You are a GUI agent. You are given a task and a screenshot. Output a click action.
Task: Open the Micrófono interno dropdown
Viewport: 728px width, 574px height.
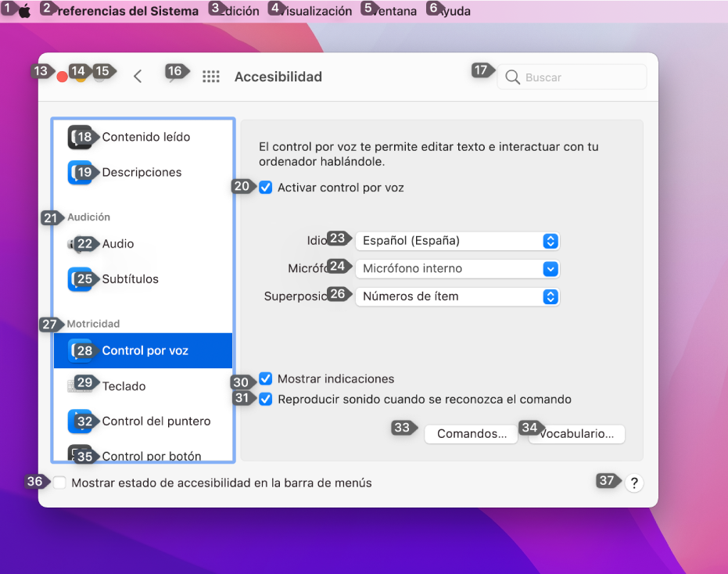tap(457, 269)
